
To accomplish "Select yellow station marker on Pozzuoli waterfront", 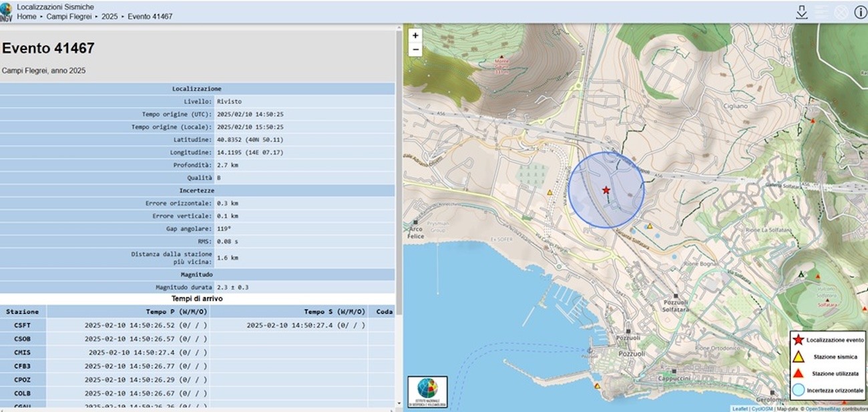I will click(x=597, y=386).
